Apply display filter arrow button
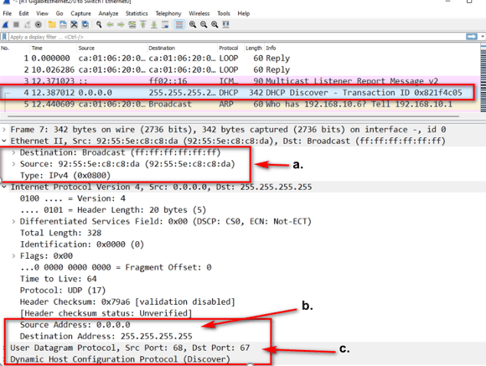This screenshot has width=486, height=366. point(472,36)
